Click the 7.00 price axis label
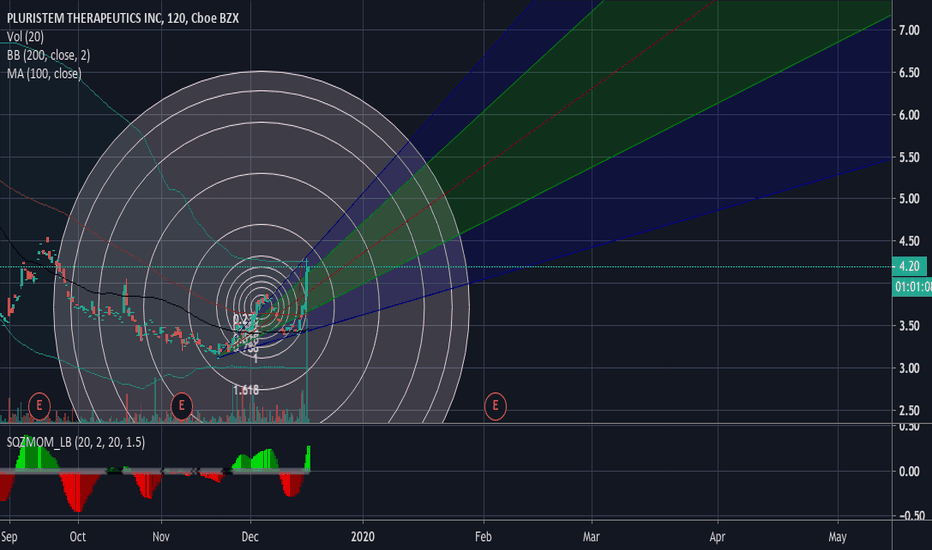Image resolution: width=932 pixels, height=550 pixels. (x=909, y=30)
